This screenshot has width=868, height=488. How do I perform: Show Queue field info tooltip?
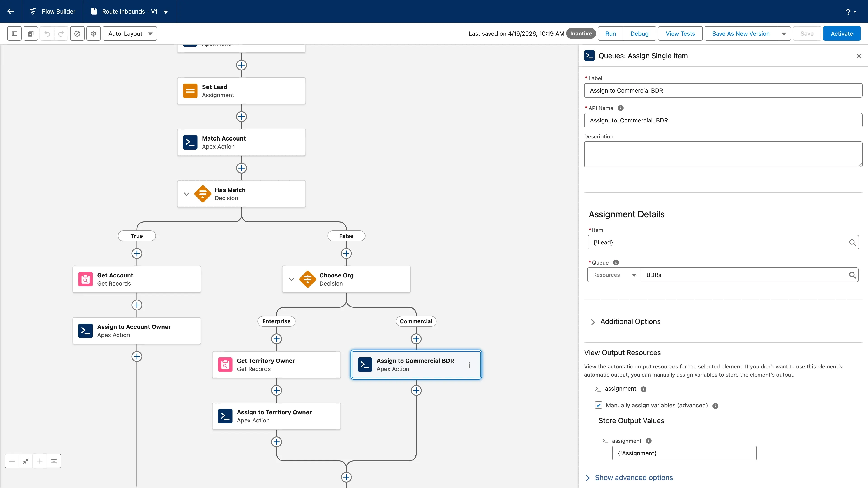pyautogui.click(x=616, y=262)
